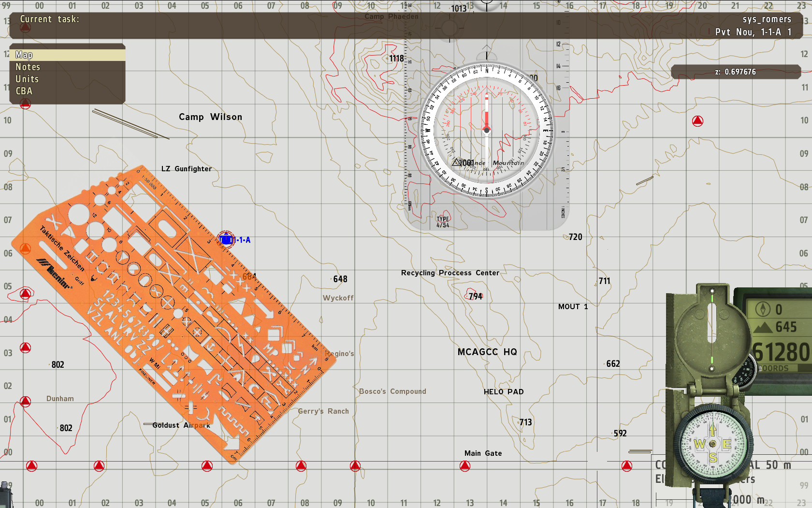Screen dimensions: 812x508
Task: Click the lensatic compass dial with W and E
Action: [712, 444]
